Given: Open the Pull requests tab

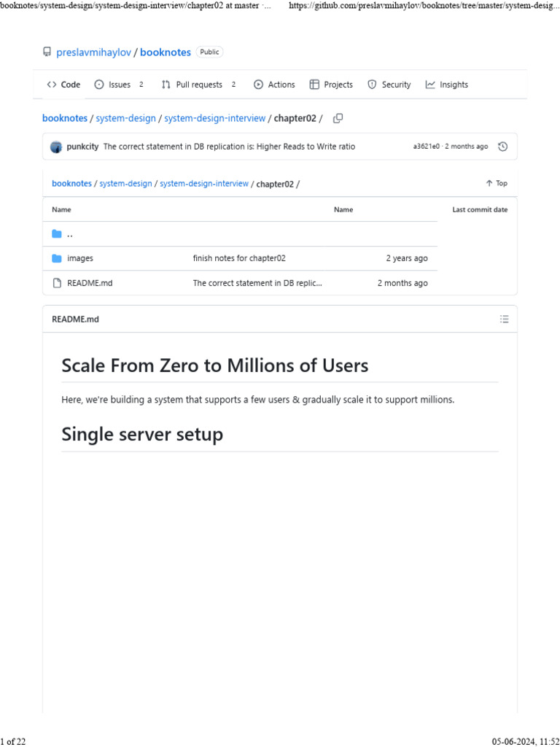Looking at the screenshot, I should click(x=198, y=85).
